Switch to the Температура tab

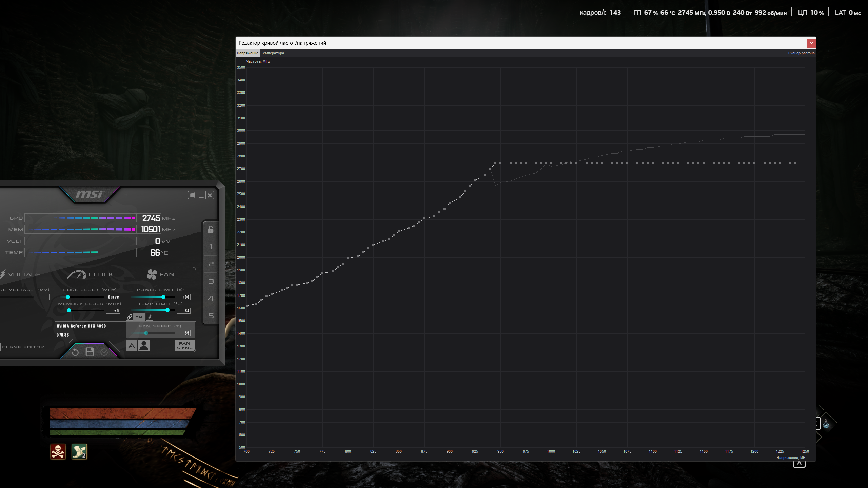point(272,53)
